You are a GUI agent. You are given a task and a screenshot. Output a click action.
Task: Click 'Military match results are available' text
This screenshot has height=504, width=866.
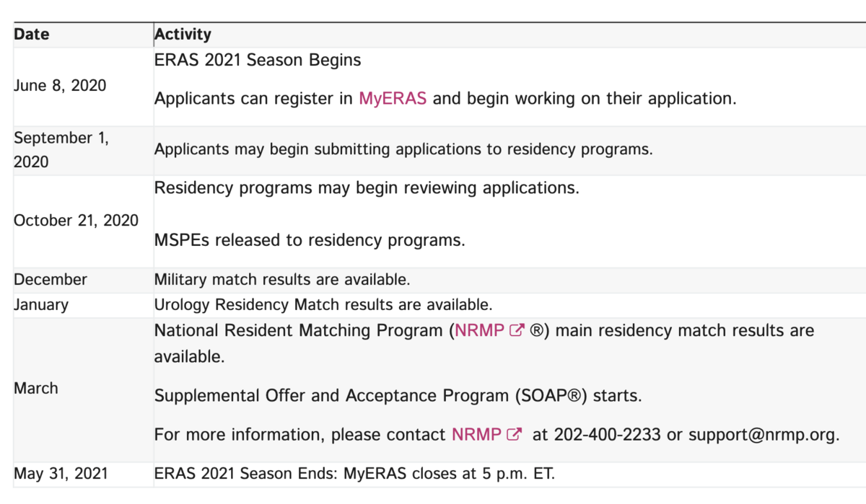[x=282, y=280]
